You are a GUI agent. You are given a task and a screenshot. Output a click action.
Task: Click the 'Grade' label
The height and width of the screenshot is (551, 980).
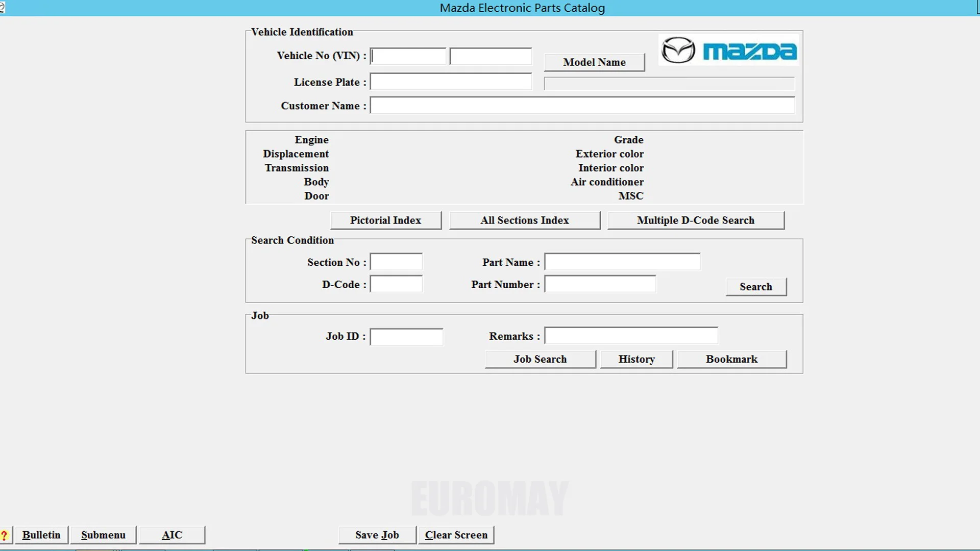coord(629,140)
